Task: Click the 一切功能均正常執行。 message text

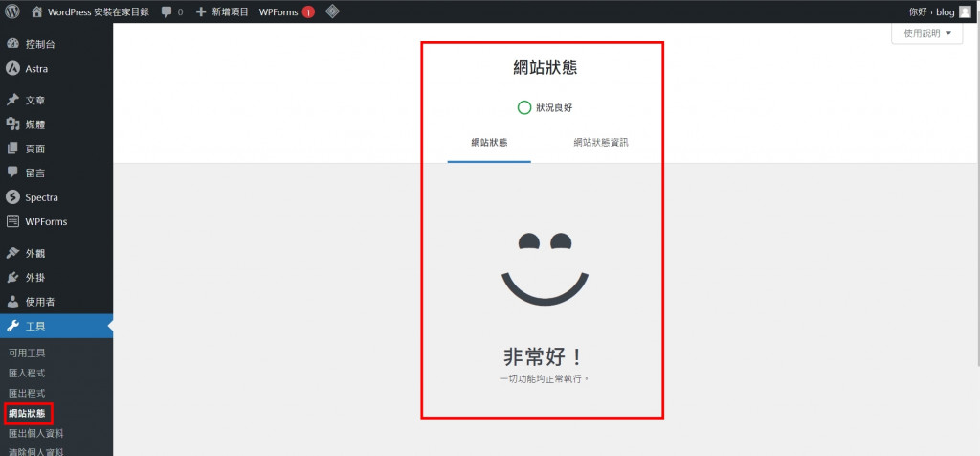Action: tap(545, 379)
